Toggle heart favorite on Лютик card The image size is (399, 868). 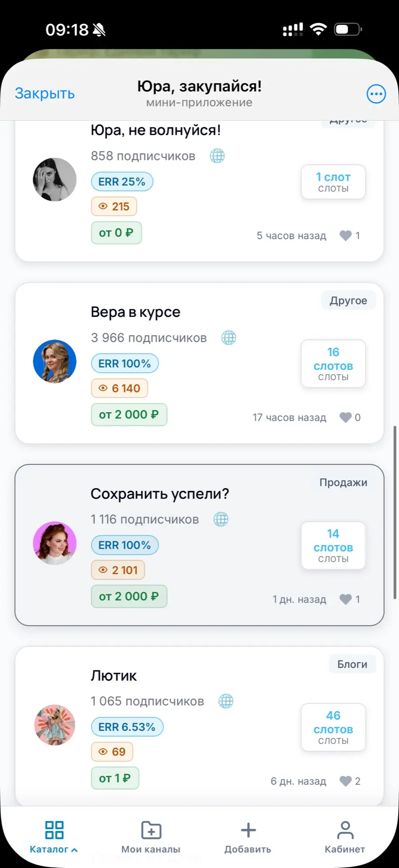tap(346, 781)
